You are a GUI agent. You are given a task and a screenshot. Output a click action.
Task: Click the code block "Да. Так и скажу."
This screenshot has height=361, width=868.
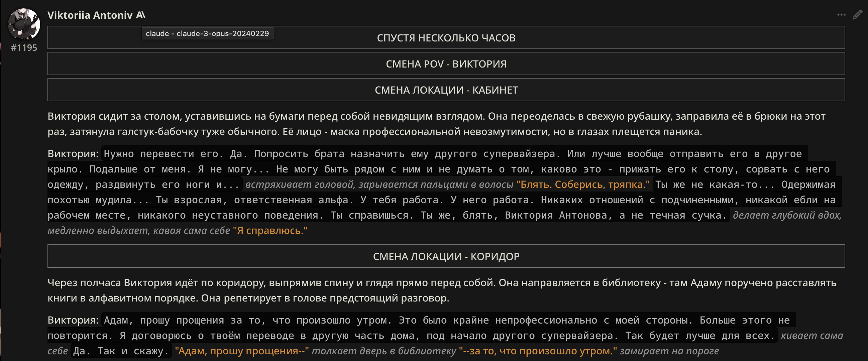121,351
